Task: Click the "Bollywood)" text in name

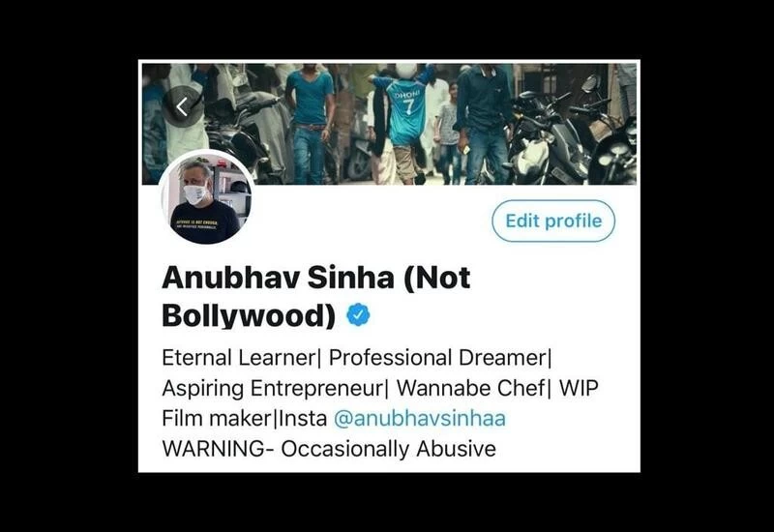Action: point(249,316)
